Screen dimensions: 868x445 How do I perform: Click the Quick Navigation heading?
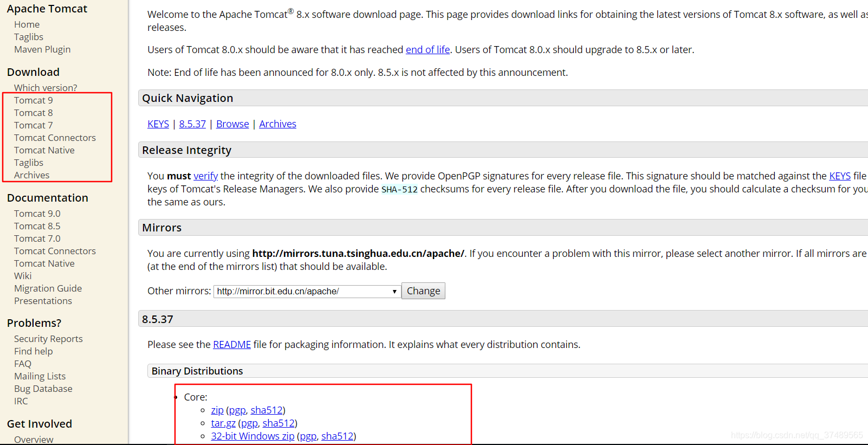(x=187, y=98)
